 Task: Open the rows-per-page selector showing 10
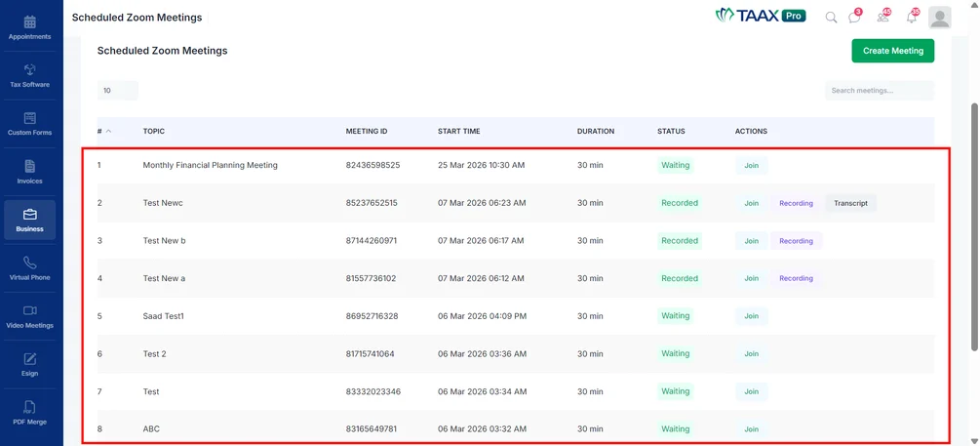pos(117,90)
